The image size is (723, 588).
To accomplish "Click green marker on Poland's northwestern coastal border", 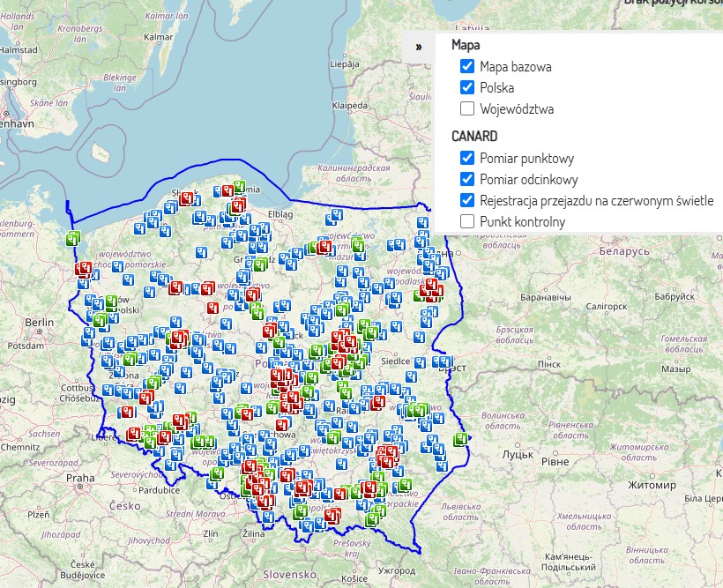I will coord(73,238).
